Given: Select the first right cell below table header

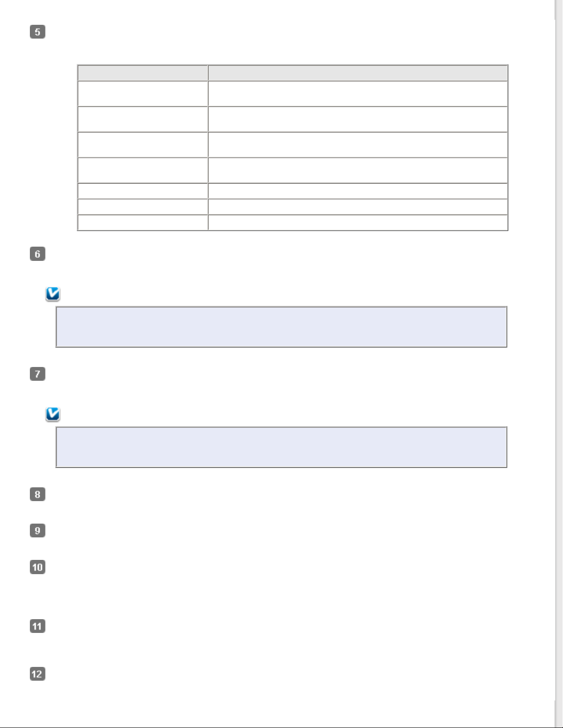Looking at the screenshot, I should coord(358,94).
